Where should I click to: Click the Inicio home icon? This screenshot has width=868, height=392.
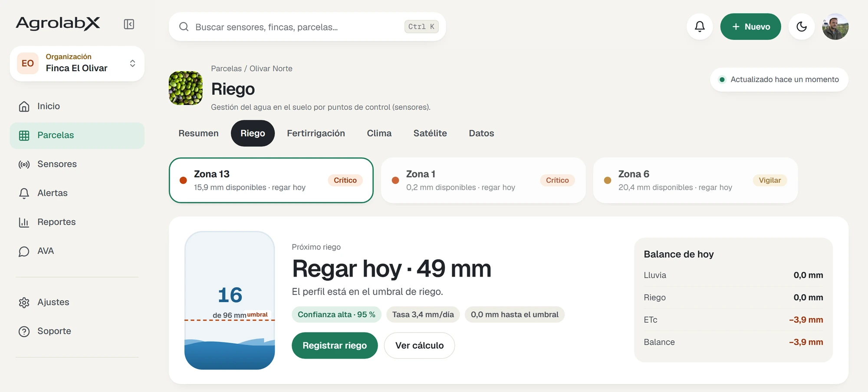point(24,106)
